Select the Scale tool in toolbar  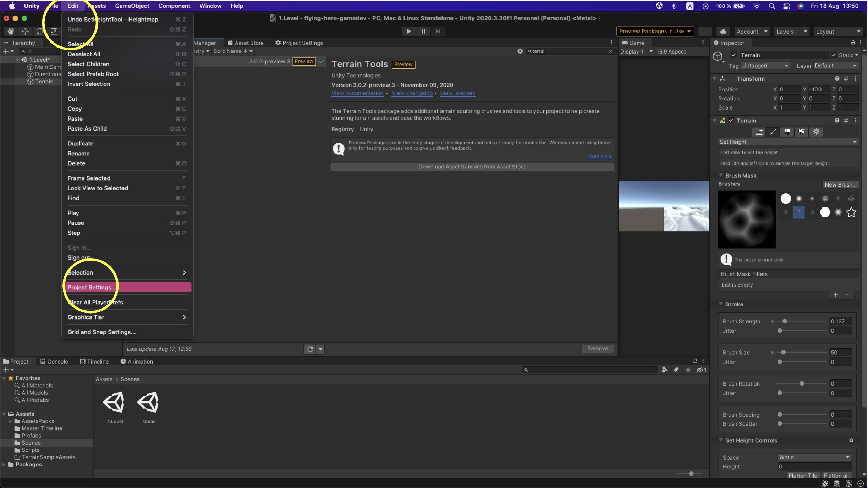[54, 31]
